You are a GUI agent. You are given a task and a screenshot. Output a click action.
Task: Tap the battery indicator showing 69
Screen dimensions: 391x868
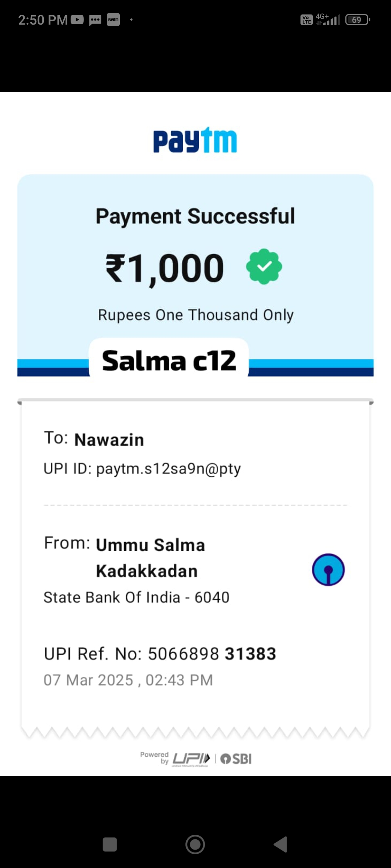(x=357, y=20)
